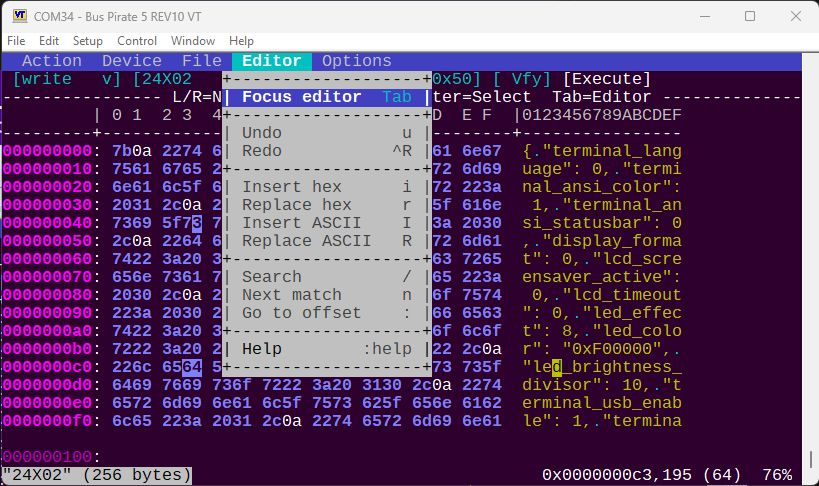This screenshot has height=486, width=819.
Task: Open the Control menu
Action: coord(137,41)
